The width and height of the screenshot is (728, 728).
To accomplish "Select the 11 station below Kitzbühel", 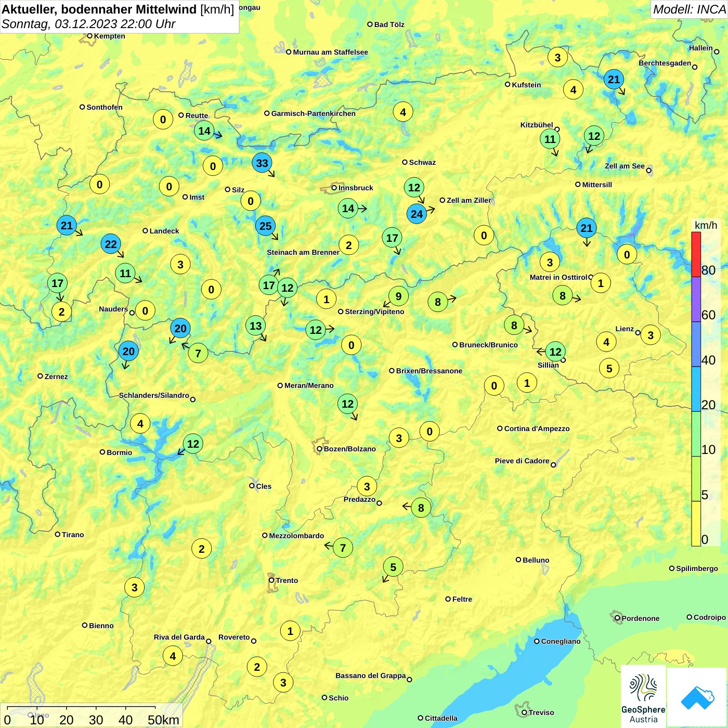I will (550, 139).
